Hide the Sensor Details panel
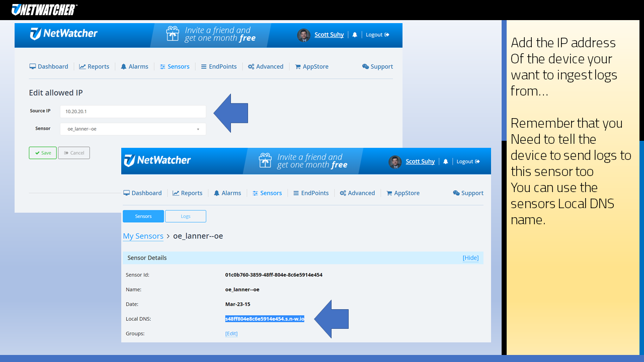The height and width of the screenshot is (362, 644). pos(470,257)
